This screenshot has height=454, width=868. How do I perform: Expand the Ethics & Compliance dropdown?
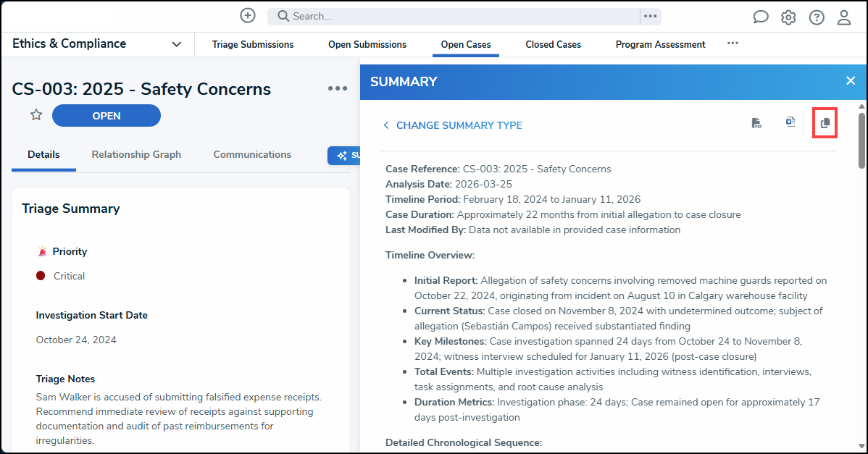[x=177, y=44]
